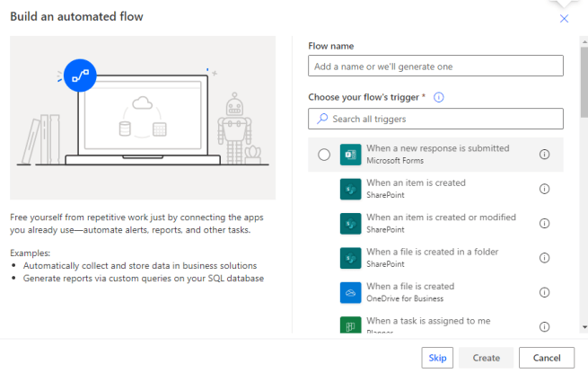This screenshot has width=588, height=373.
Task: Click SharePoint icon for 'item is created or modified'
Action: (350, 223)
